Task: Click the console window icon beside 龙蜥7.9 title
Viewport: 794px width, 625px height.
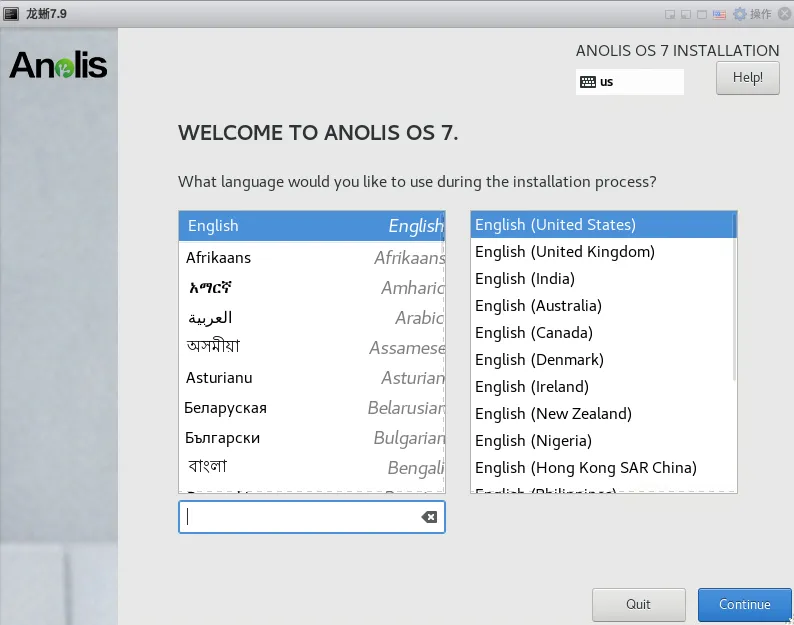Action: tap(11, 14)
